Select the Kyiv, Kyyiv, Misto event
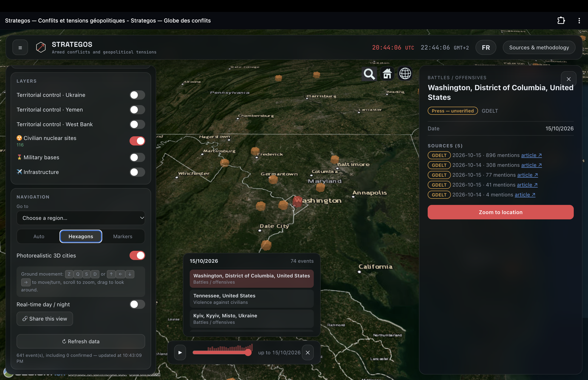The image size is (588, 380). coord(252,319)
